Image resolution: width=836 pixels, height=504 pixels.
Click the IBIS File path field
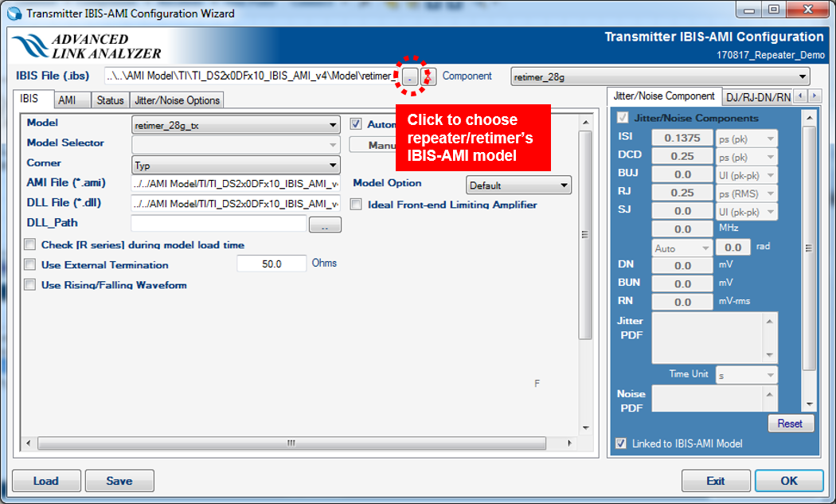[252, 76]
